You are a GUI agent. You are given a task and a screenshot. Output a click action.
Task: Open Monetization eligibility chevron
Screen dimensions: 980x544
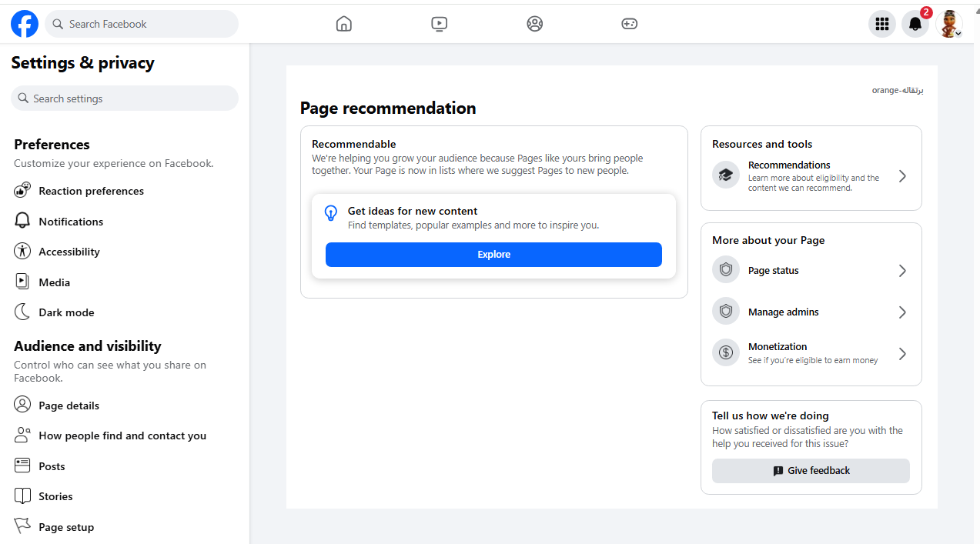pos(902,354)
